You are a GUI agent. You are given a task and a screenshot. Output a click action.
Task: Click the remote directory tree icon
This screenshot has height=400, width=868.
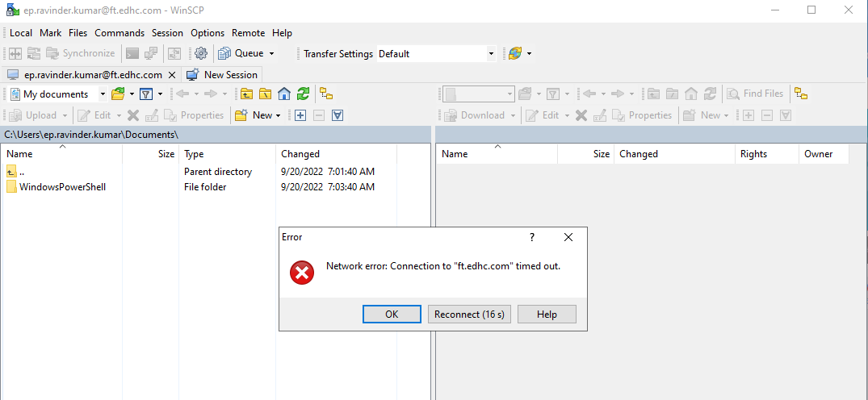[801, 94]
